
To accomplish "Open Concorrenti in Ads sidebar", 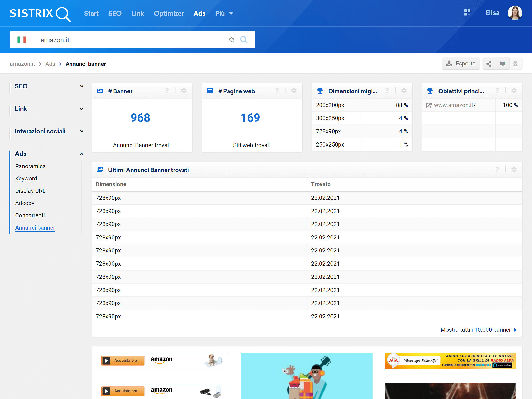I will tap(30, 215).
